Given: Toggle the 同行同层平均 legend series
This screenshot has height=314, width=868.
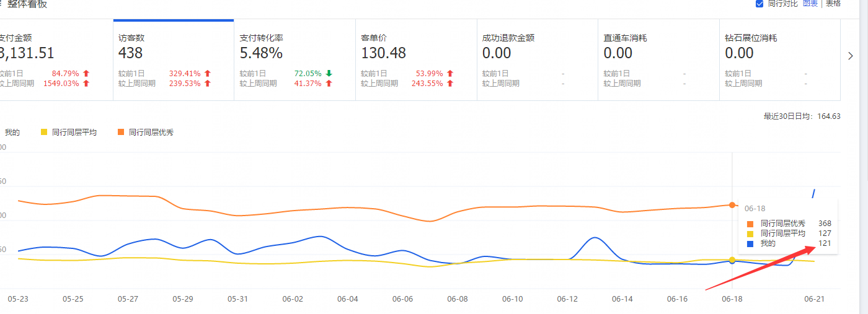Looking at the screenshot, I should (x=68, y=132).
